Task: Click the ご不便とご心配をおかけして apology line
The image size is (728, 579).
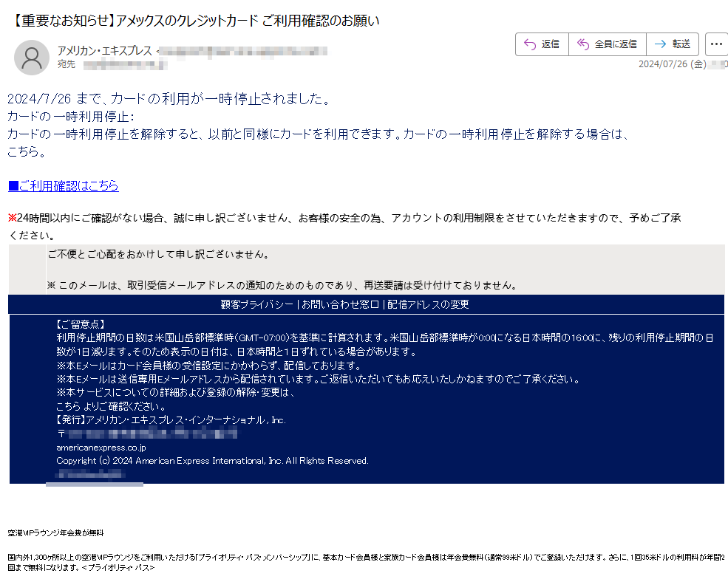Action: [x=158, y=254]
